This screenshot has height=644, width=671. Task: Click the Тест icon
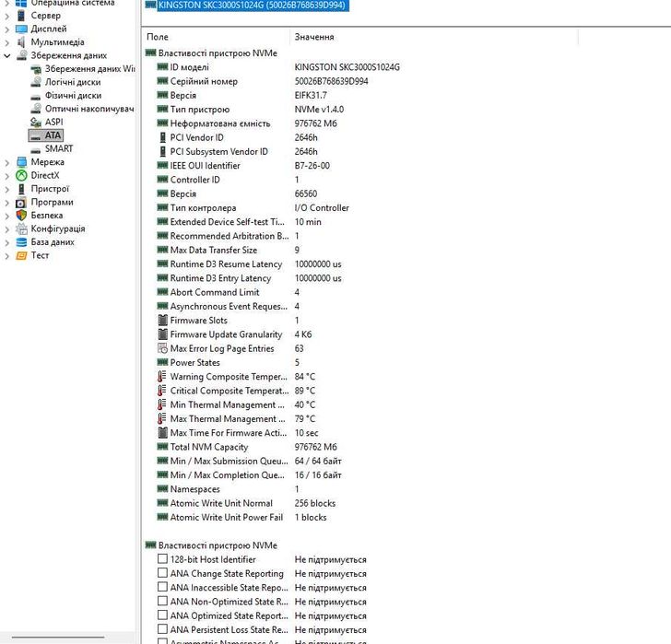[x=21, y=255]
